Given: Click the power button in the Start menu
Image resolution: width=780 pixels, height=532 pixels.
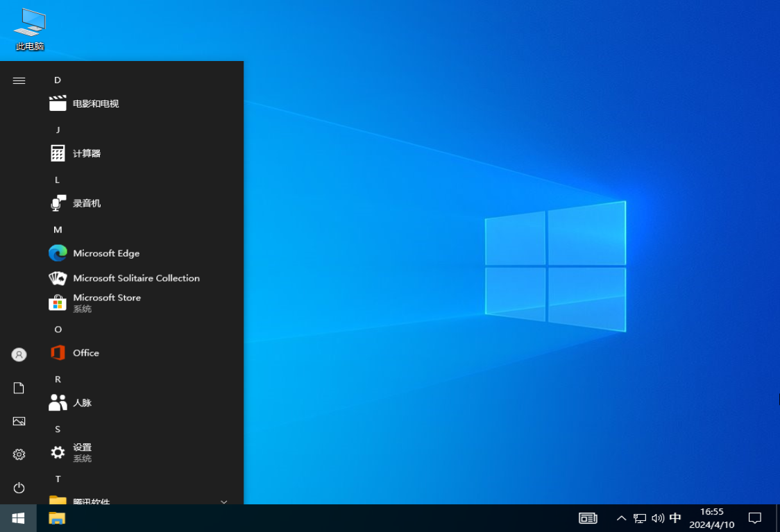Looking at the screenshot, I should pos(19,487).
